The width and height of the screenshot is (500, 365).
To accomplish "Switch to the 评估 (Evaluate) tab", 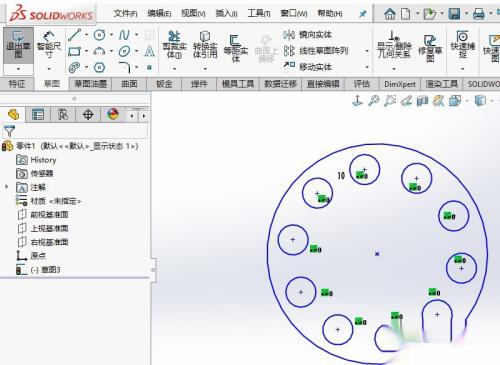I will (361, 84).
